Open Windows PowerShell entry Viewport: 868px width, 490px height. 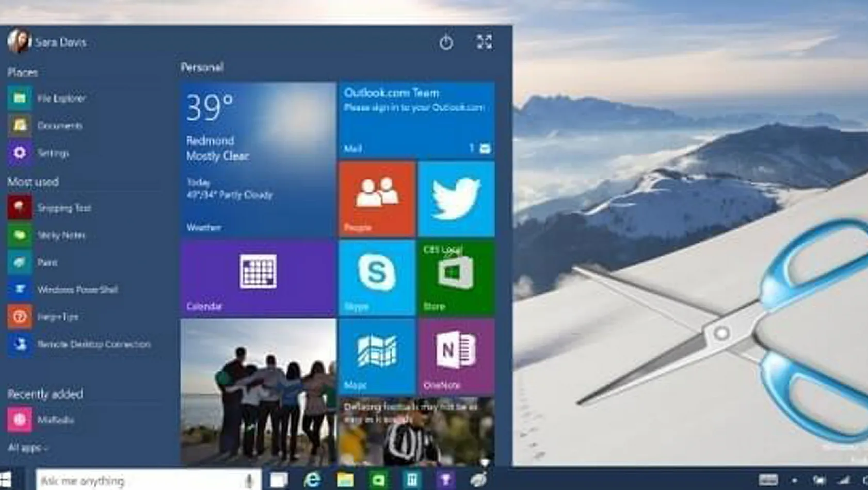(x=63, y=289)
